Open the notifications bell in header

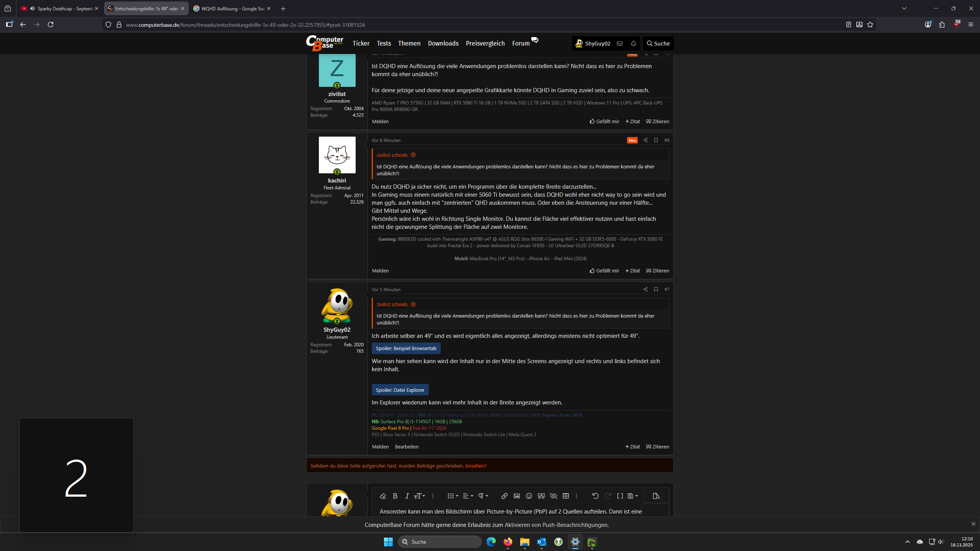[633, 44]
